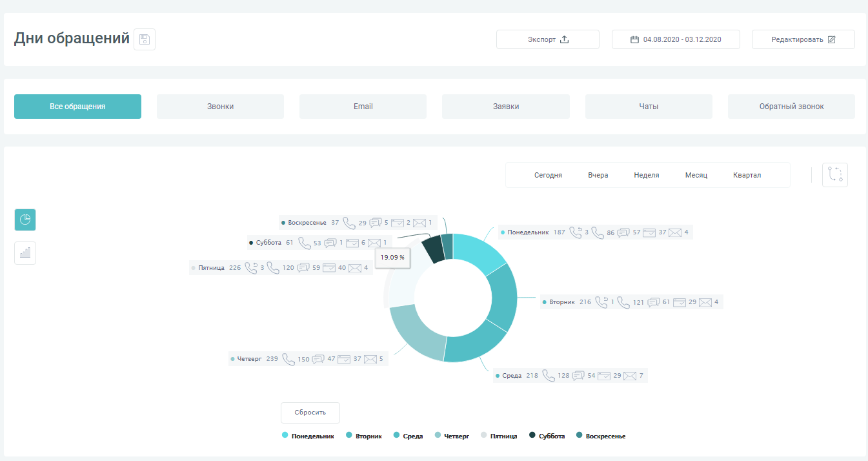Click the phone icon in Среда row
This screenshot has width=868, height=461.
click(549, 376)
